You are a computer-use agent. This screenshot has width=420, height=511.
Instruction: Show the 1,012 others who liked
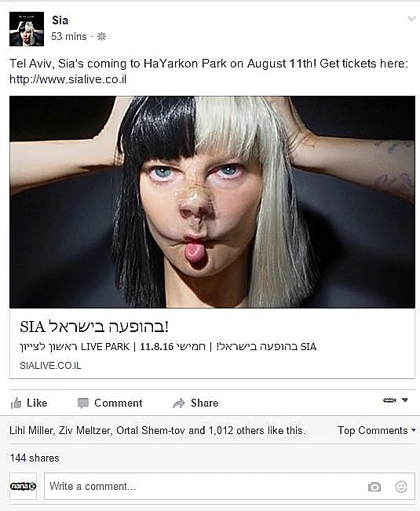click(237, 430)
